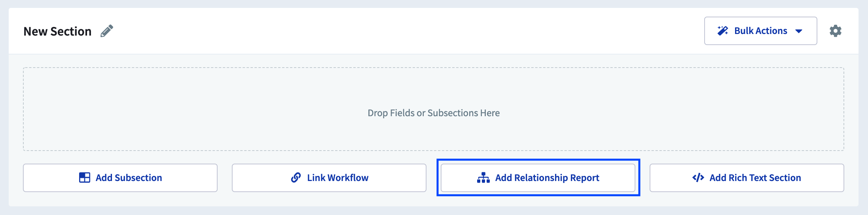This screenshot has width=868, height=215.
Task: Select the New Section title text
Action: click(x=57, y=31)
